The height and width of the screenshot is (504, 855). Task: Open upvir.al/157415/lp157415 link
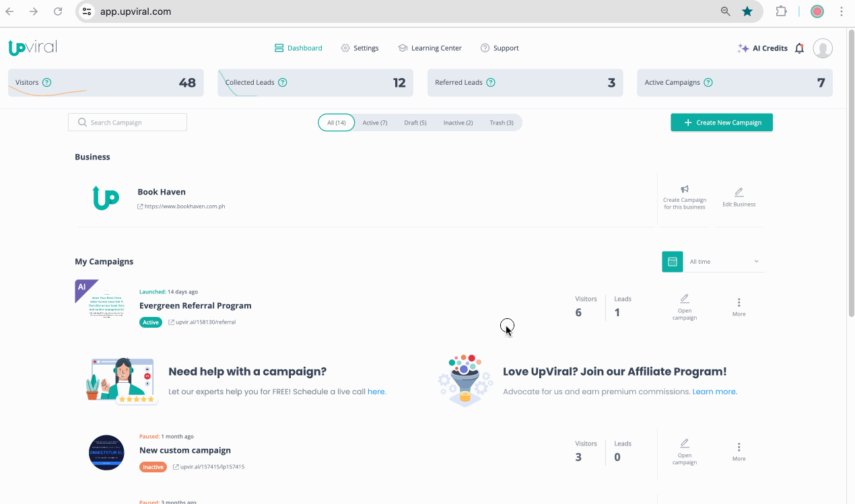click(x=209, y=467)
